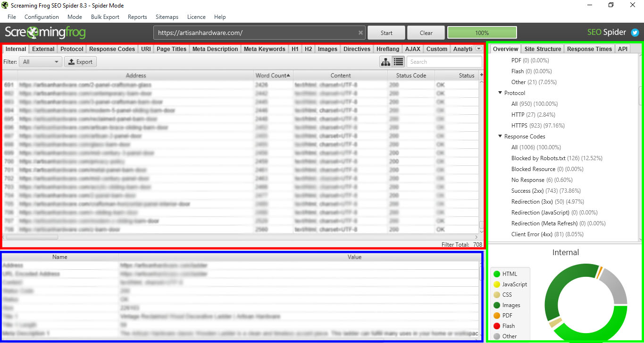Select row 708 z-barn-door
This screenshot has width=644, height=343.
coord(240,230)
